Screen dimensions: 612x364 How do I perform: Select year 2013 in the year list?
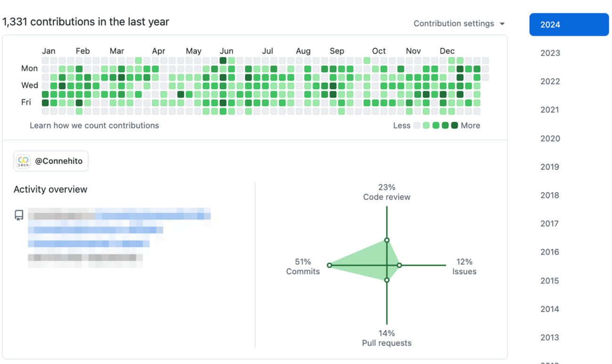coord(550,337)
